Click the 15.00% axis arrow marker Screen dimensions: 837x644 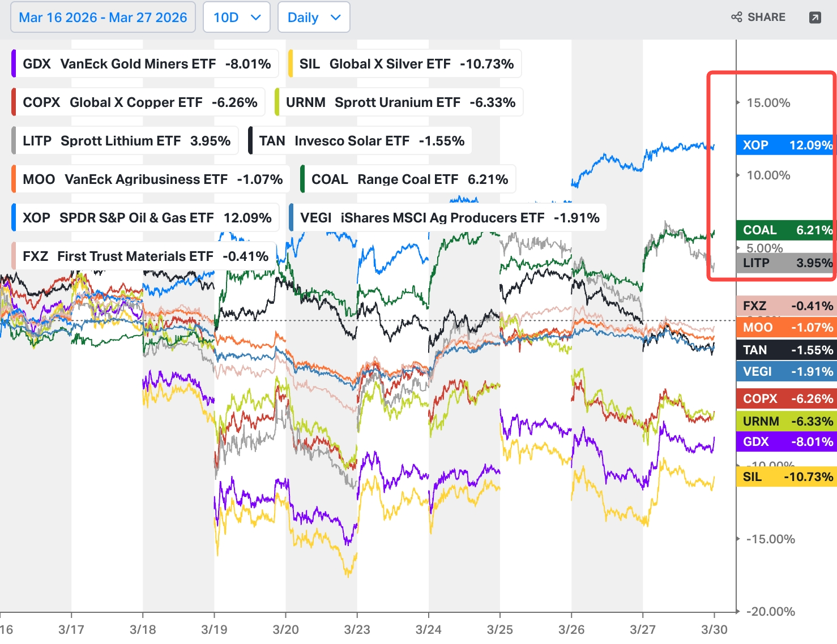click(x=738, y=102)
